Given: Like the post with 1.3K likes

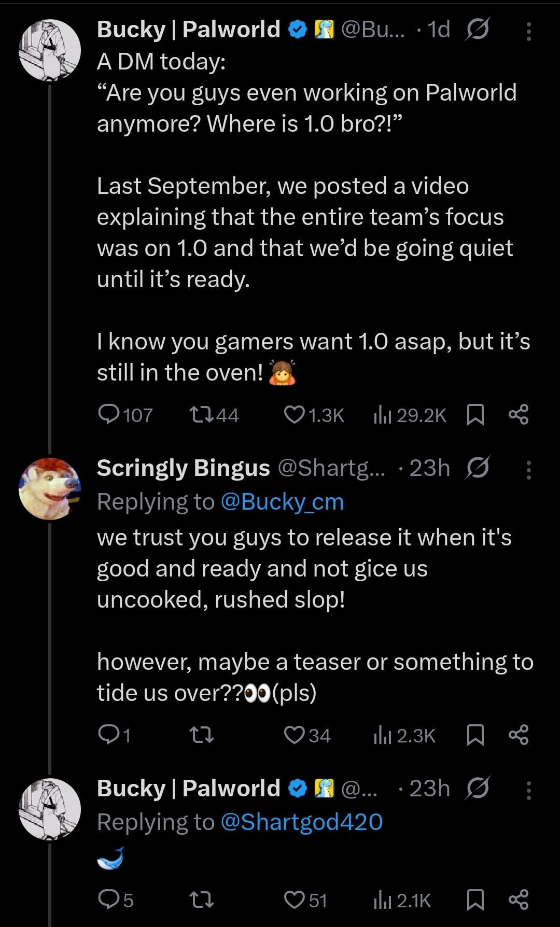Looking at the screenshot, I should [x=295, y=414].
